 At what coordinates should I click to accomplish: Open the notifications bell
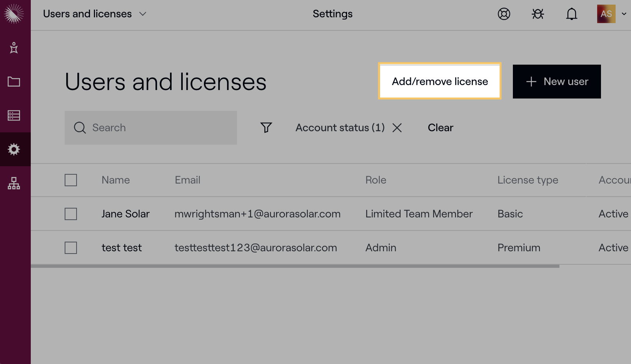pos(571,14)
